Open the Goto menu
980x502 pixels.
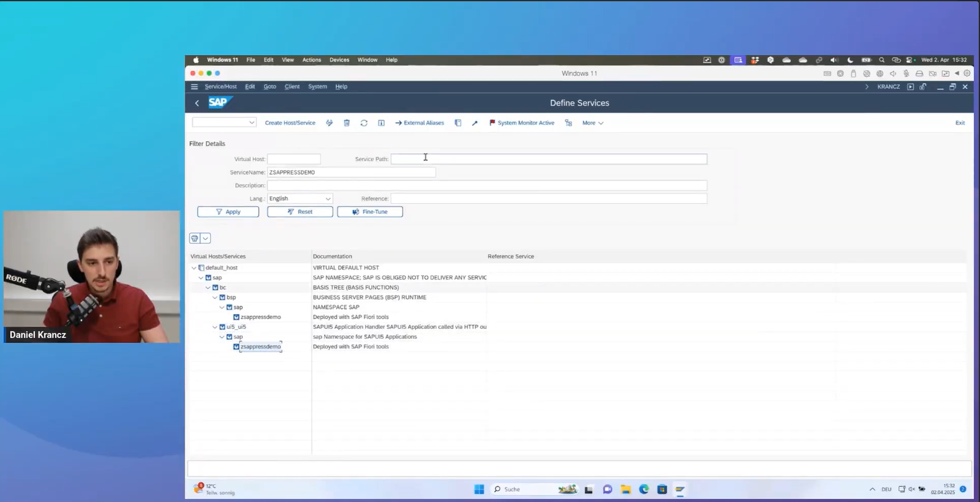pos(269,87)
